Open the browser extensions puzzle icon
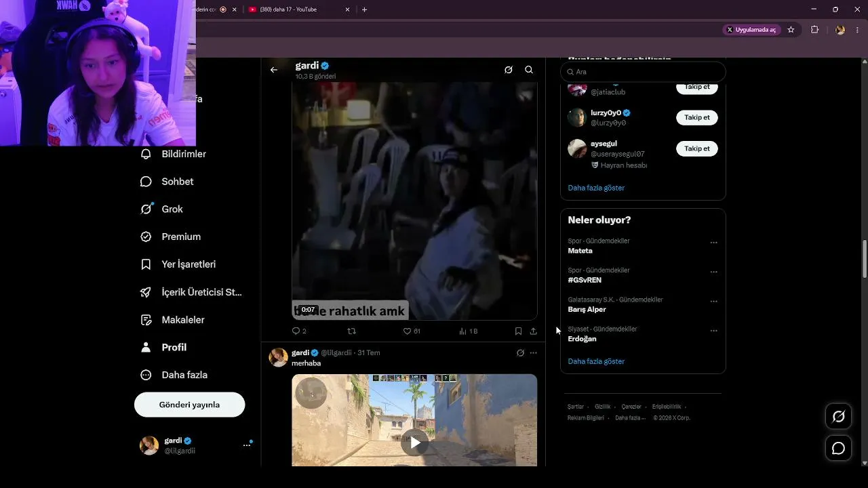Image resolution: width=868 pixels, height=488 pixels. click(814, 30)
